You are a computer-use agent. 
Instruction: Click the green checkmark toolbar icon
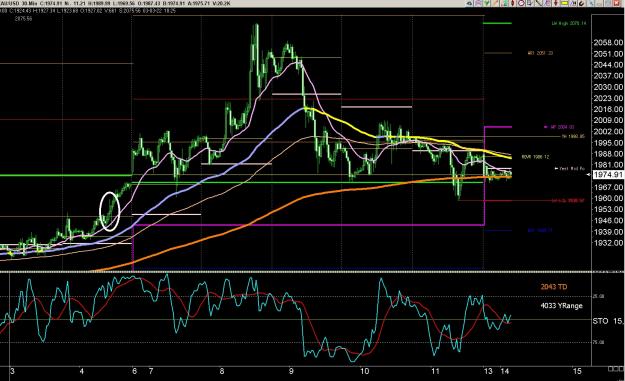487,3
